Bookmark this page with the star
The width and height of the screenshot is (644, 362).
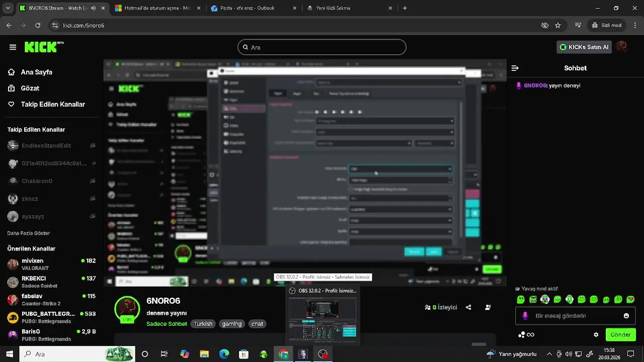coord(557,25)
